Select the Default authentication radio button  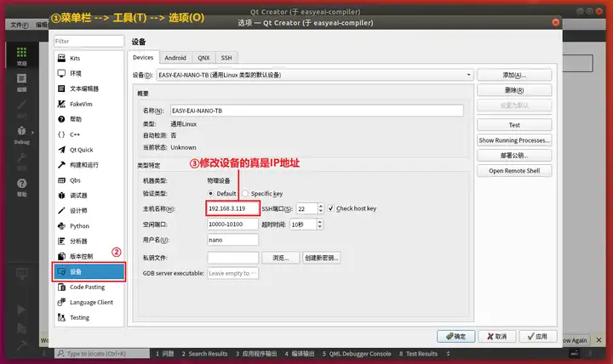tap(211, 193)
